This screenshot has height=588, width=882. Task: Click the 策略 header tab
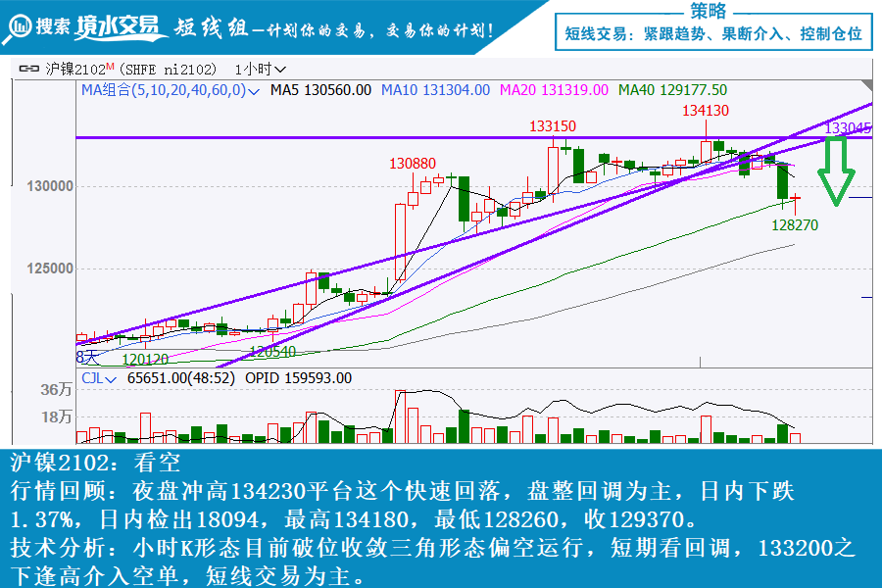pos(708,11)
